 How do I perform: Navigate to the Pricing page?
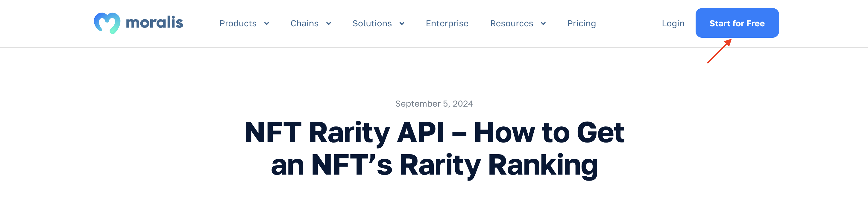pos(582,24)
